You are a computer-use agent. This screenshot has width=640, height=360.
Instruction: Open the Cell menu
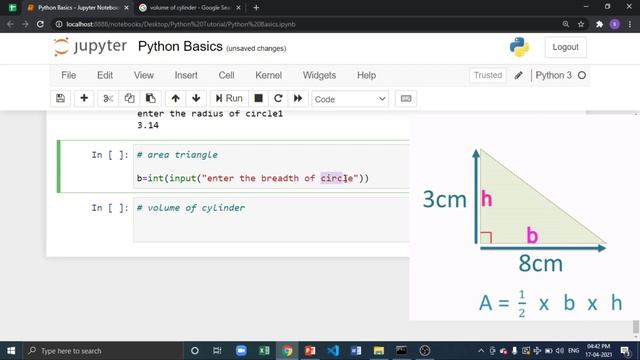tap(227, 76)
